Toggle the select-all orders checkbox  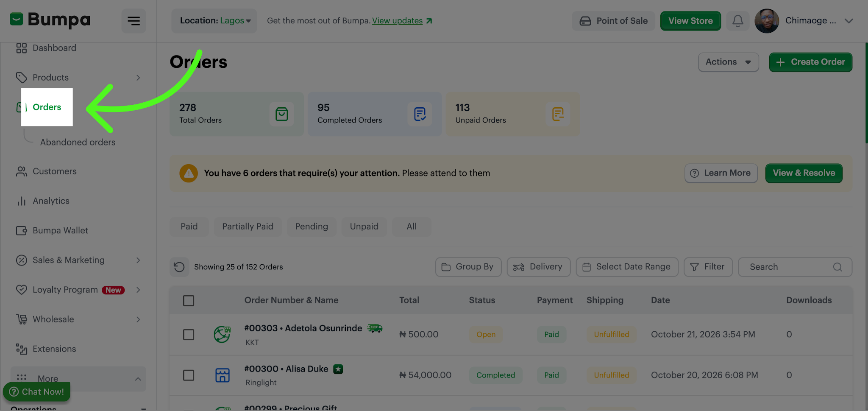point(189,301)
